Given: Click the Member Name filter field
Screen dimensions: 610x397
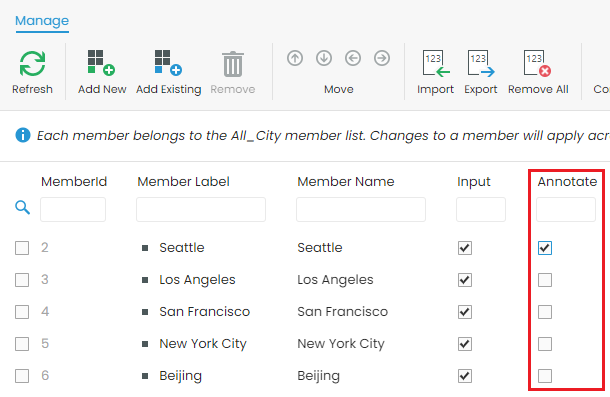Looking at the screenshot, I should click(x=361, y=209).
